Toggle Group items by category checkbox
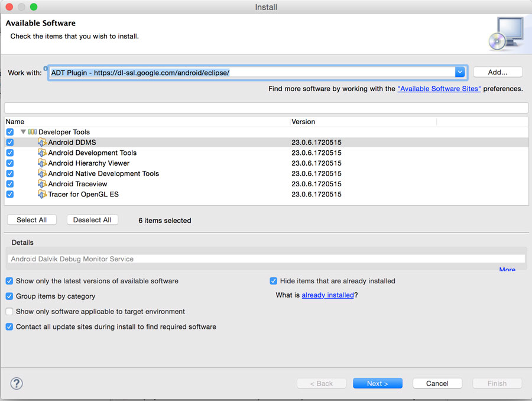This screenshot has width=532, height=401. click(x=9, y=296)
